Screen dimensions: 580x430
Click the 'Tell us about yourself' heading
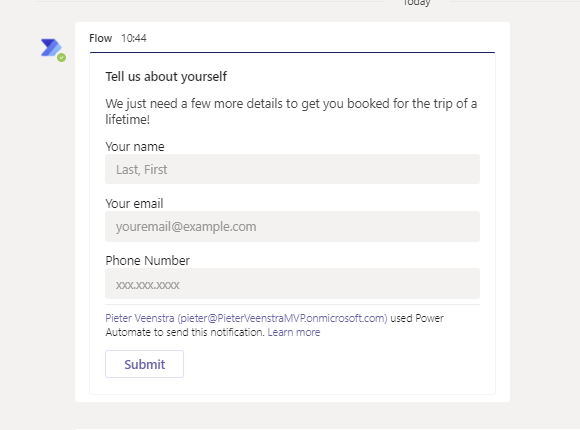(x=166, y=77)
